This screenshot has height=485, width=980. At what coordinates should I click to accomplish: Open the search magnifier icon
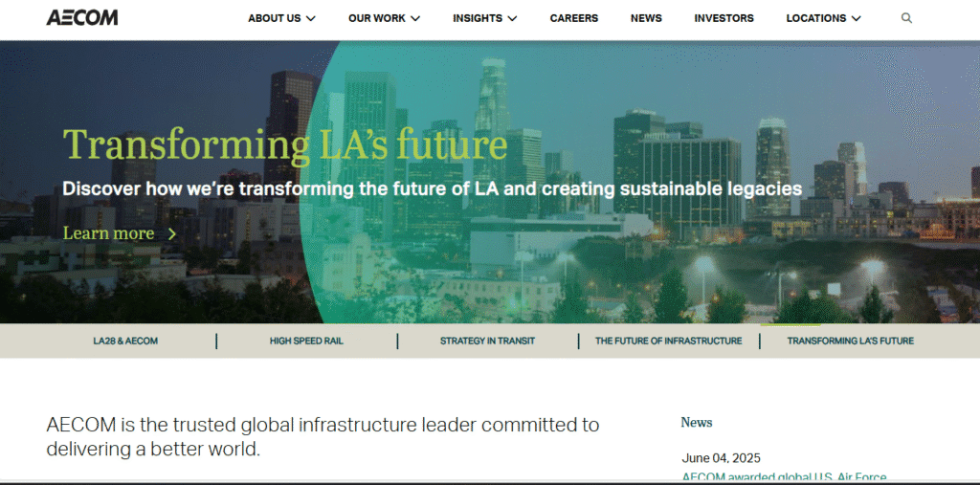pos(906,18)
